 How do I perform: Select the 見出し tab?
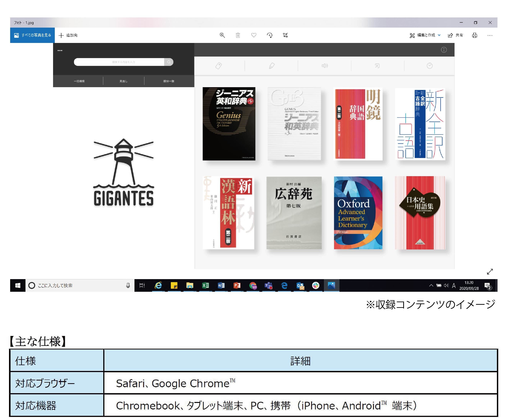(x=124, y=81)
